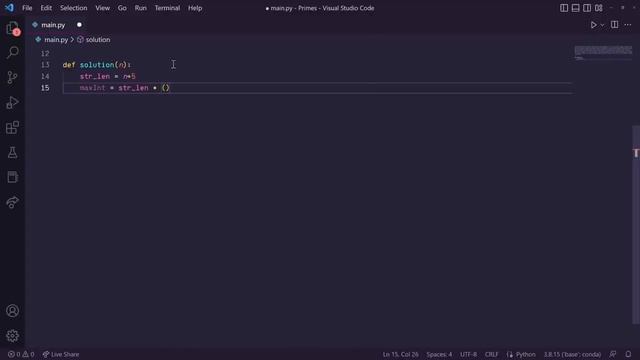Change indentation via Spaces: 4
Image resolution: width=640 pixels, height=360 pixels.
click(439, 354)
